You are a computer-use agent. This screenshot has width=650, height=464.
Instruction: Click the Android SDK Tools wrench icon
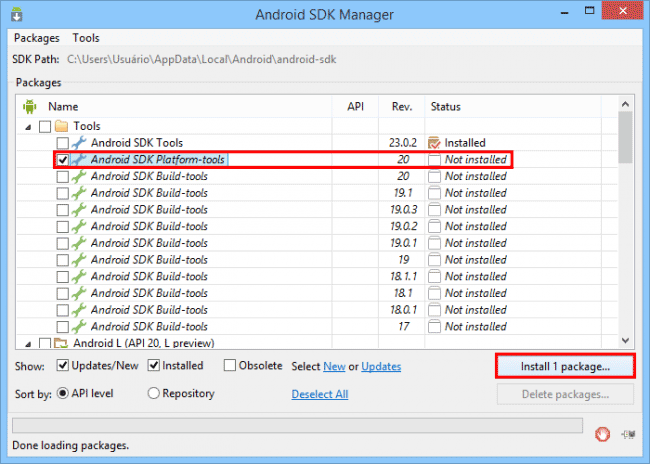[79, 143]
